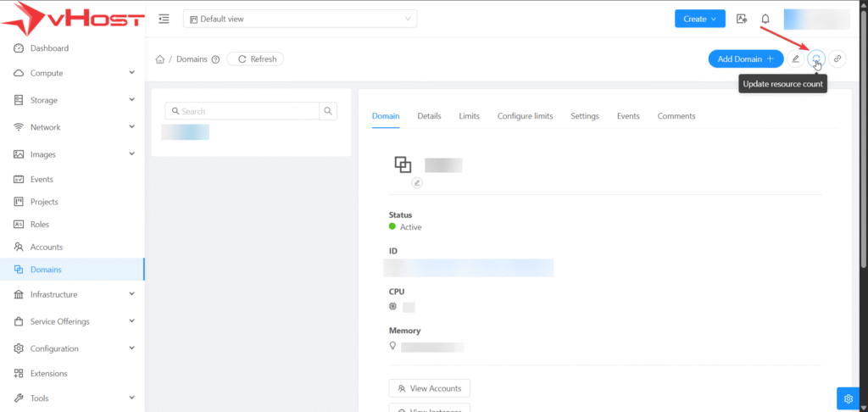Click the View Accounts button

(x=429, y=388)
